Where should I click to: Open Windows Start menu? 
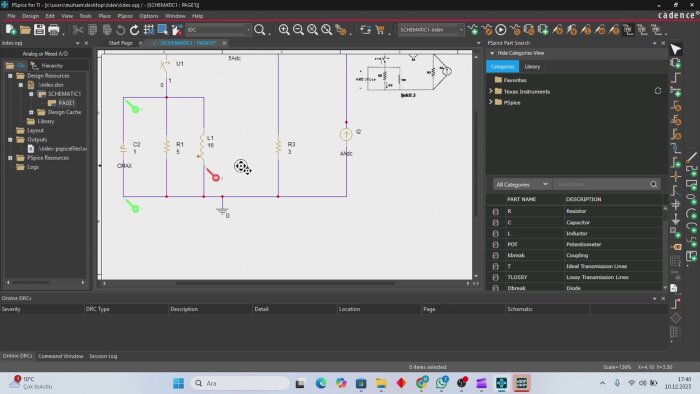pyautogui.click(x=179, y=383)
